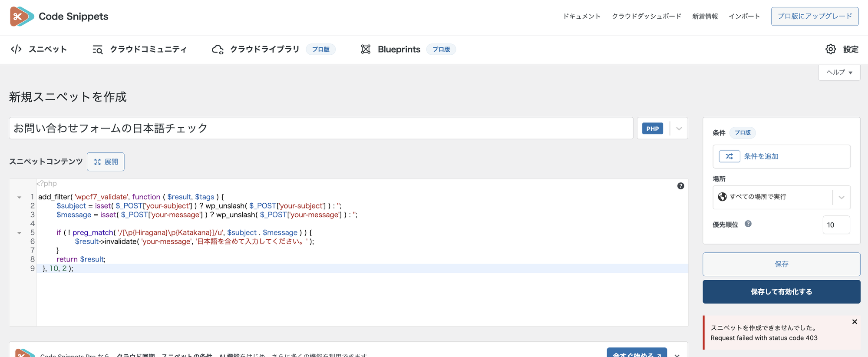Open the ドキュメント link
Viewport: 868px width, 357px height.
pos(581,17)
